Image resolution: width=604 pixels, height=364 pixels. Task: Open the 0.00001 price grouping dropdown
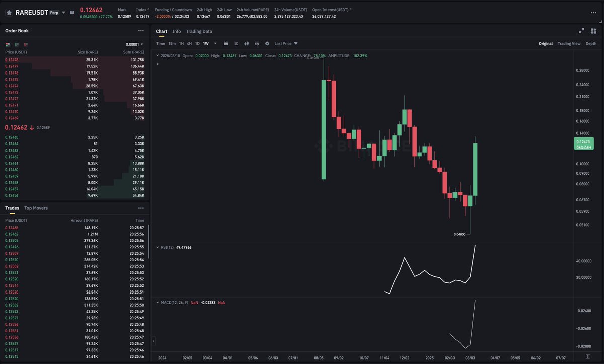(x=134, y=44)
